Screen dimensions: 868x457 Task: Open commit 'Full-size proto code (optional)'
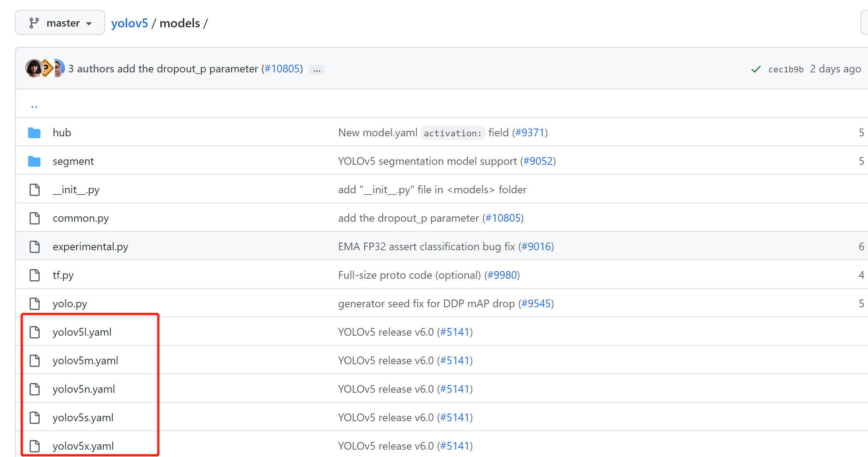pyautogui.click(x=409, y=275)
